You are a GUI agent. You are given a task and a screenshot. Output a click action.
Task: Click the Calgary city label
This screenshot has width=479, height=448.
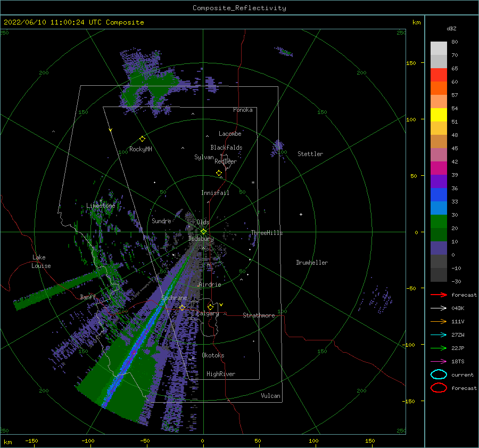point(208,313)
